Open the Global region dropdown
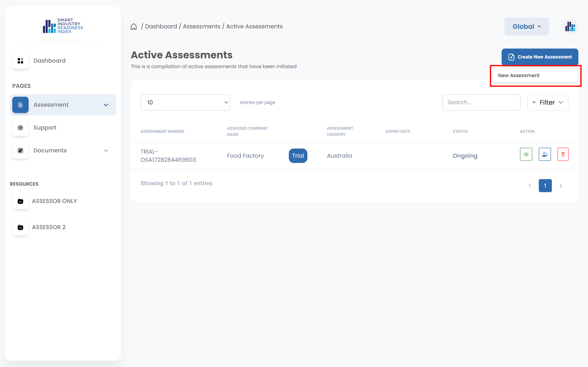This screenshot has width=588, height=367. point(526,27)
